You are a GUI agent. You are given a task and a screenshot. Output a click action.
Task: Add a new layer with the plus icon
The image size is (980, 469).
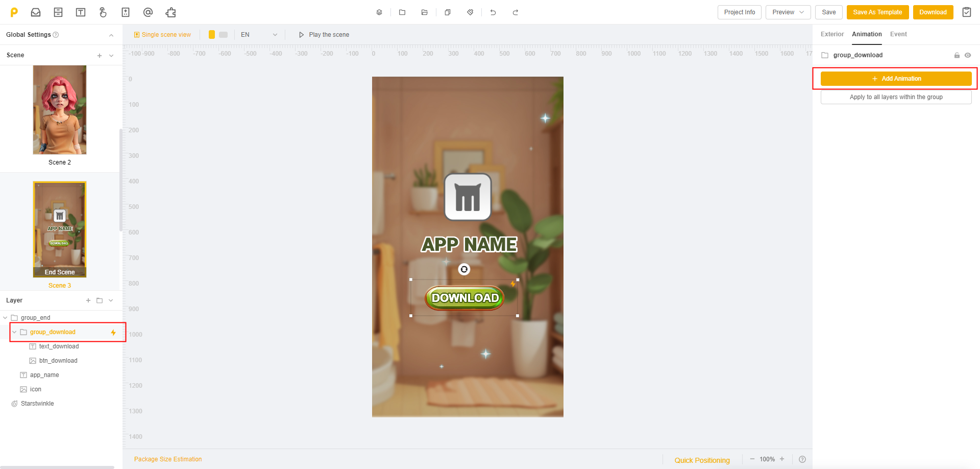[x=88, y=300]
